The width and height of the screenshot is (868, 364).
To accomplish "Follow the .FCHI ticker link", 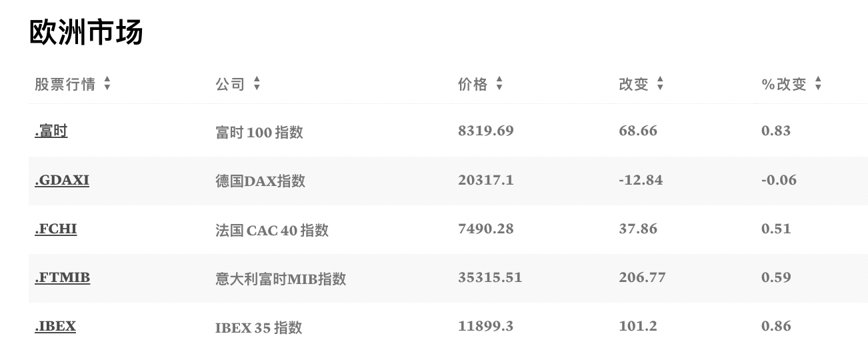I will (x=56, y=229).
